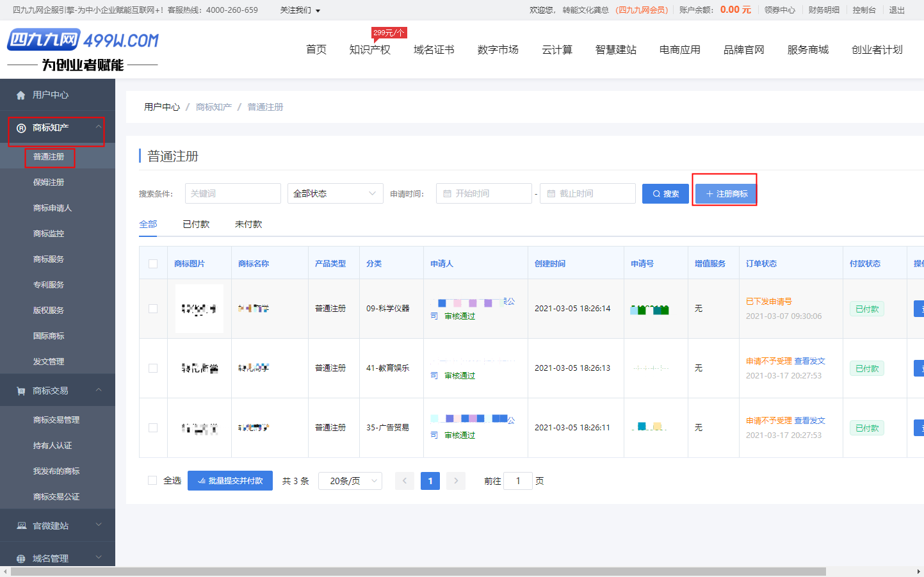Switch to the 已付款 tab
Image resolution: width=924 pixels, height=577 pixels.
click(x=196, y=224)
